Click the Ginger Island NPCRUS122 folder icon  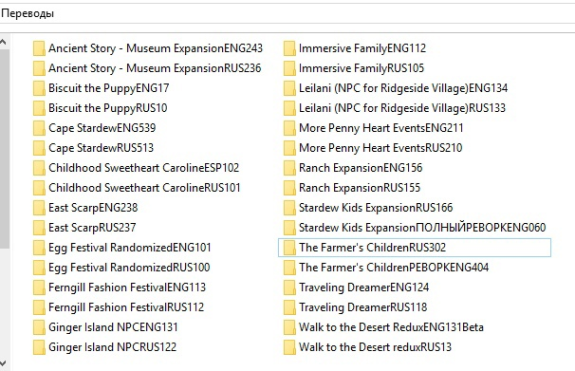(x=39, y=347)
